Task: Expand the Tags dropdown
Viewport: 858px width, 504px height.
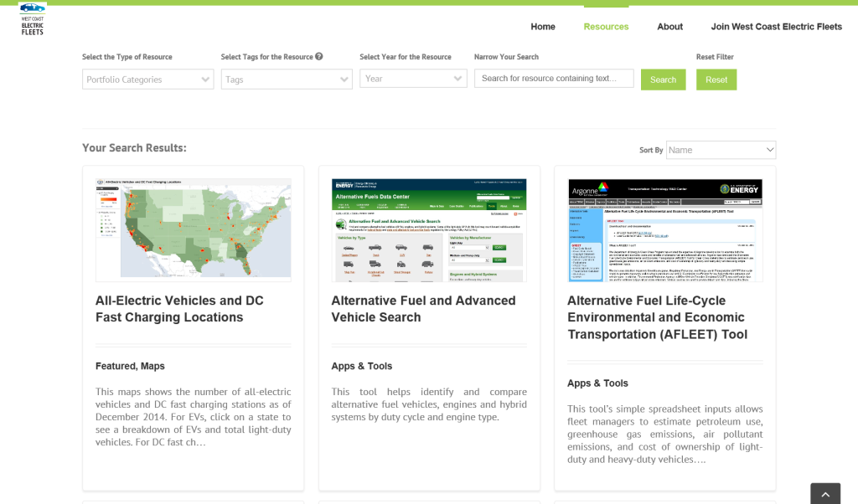Action: (287, 80)
